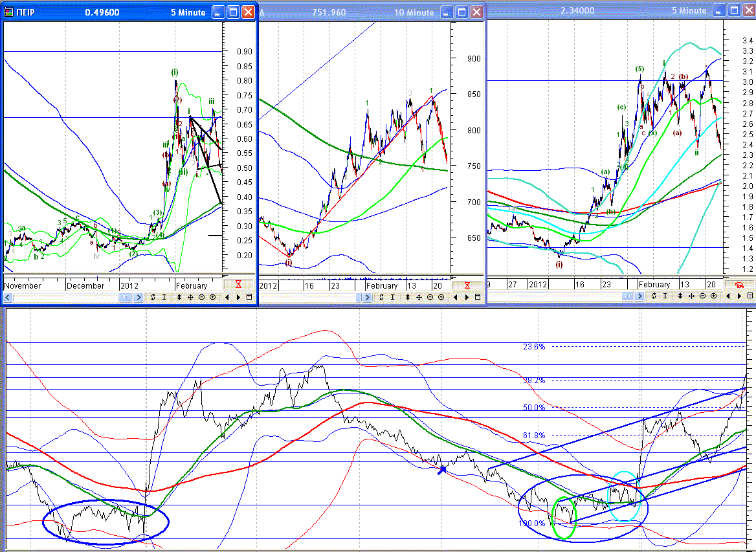
Task: Zoom in on the 2.34000 chart
Action: [x=713, y=296]
